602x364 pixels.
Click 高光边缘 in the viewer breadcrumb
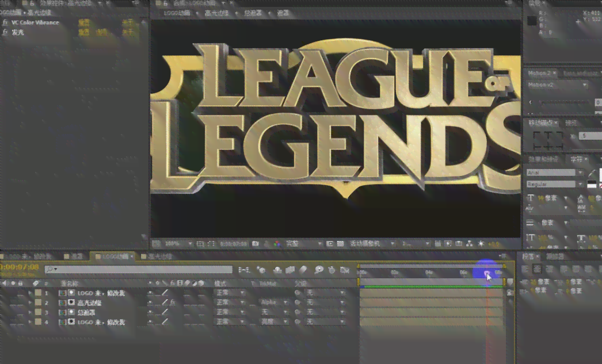[216, 13]
